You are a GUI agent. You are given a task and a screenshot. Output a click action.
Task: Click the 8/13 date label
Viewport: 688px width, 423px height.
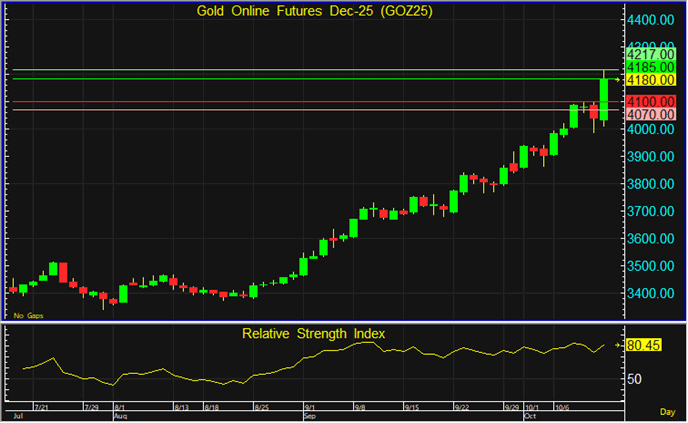tap(182, 408)
